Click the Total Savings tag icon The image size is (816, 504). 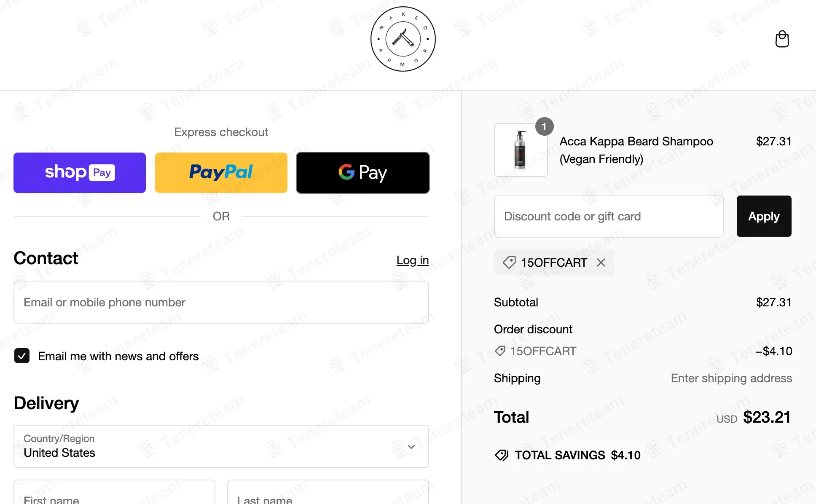[x=502, y=455]
